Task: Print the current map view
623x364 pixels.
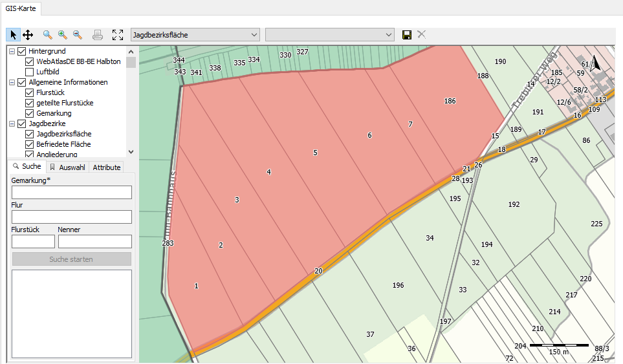Action: [97, 35]
